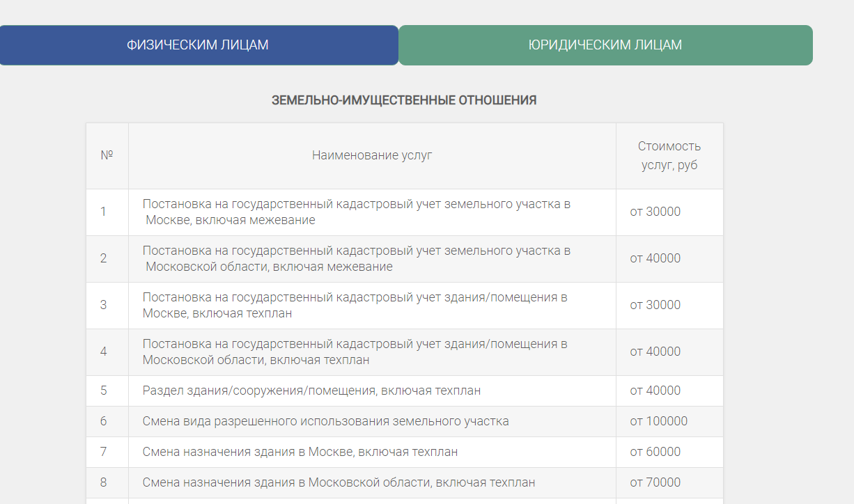Viewport: 854px width, 504px height.
Task: Click Смена вида разрешенного использования земельного участка
Action: pyautogui.click(x=325, y=421)
